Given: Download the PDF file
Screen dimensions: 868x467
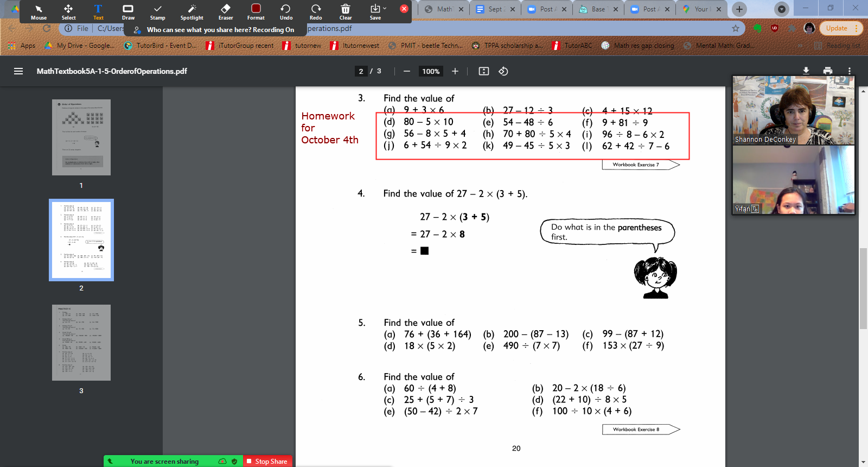Looking at the screenshot, I should pos(806,71).
